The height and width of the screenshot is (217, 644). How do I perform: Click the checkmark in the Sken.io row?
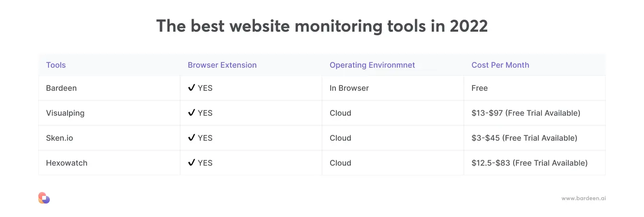192,138
